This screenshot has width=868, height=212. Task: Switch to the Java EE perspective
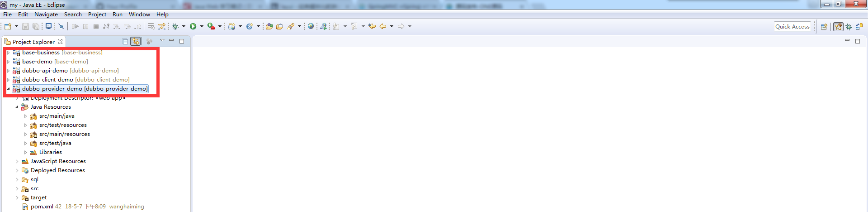tap(838, 27)
